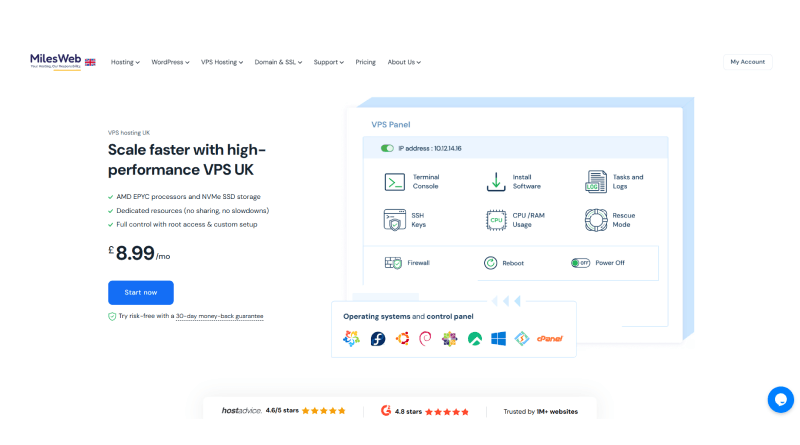Click the CPU/RAM Usage chip icon

(496, 220)
